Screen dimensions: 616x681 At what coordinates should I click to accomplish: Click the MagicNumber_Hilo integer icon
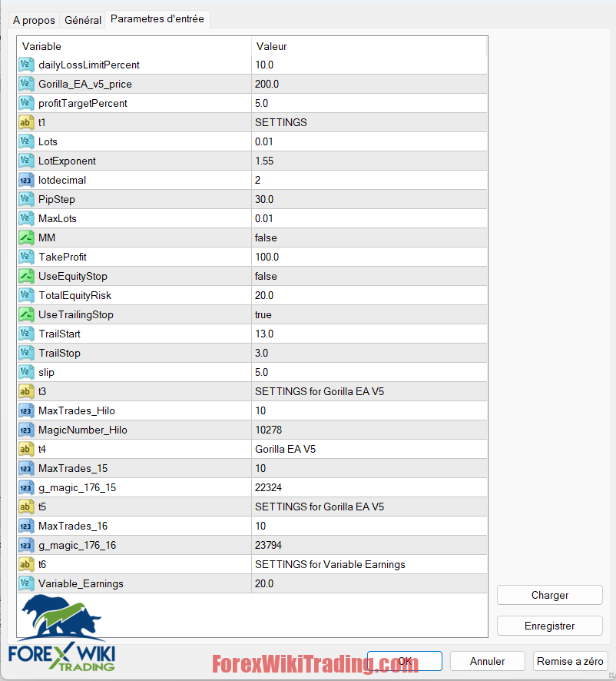tap(26, 430)
